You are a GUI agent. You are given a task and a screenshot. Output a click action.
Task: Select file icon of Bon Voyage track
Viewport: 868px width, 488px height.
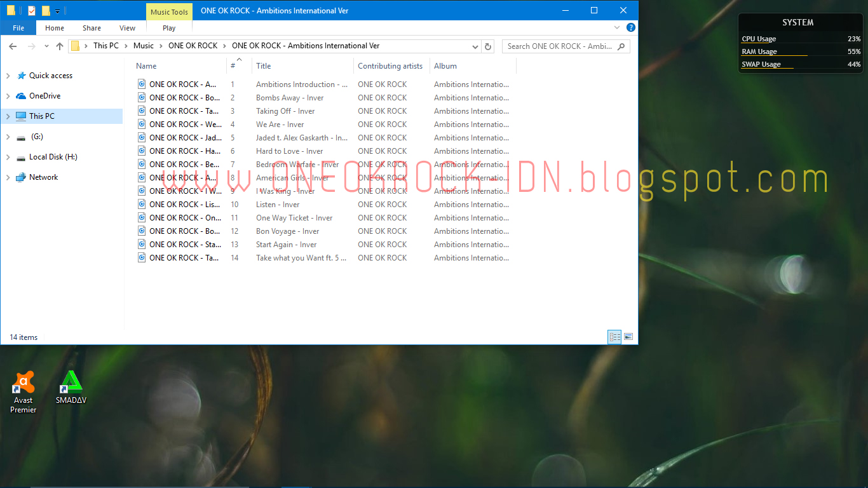click(142, 231)
